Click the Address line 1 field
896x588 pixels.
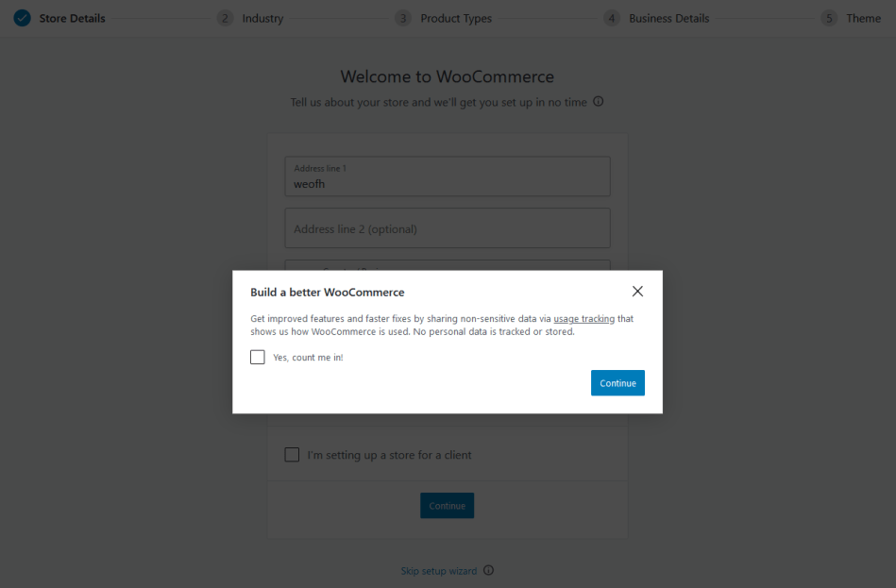(448, 176)
